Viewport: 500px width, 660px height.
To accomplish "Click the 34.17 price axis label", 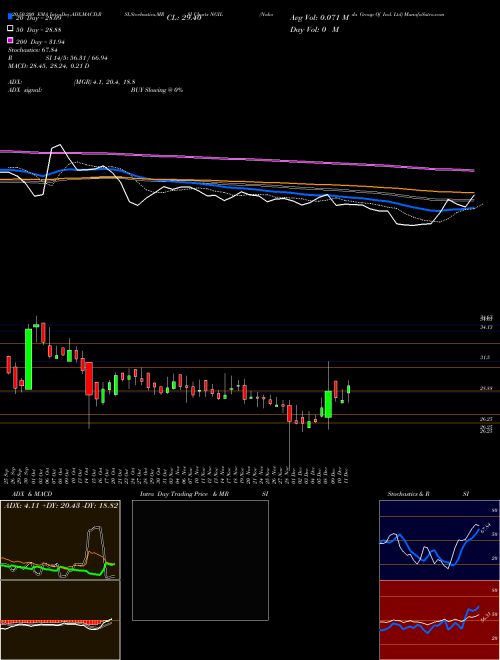I will pos(486,327).
